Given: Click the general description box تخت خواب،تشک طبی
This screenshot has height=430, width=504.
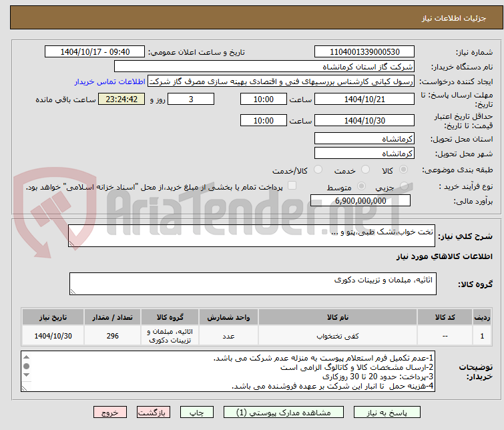Looking at the screenshot, I should click(252, 236).
